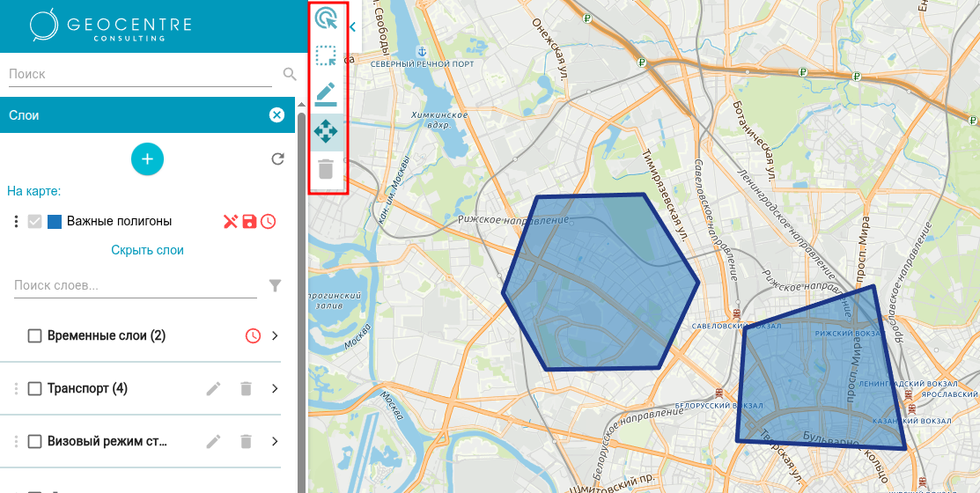Delete the Визовый режим group
The image size is (980, 493).
tap(247, 441)
